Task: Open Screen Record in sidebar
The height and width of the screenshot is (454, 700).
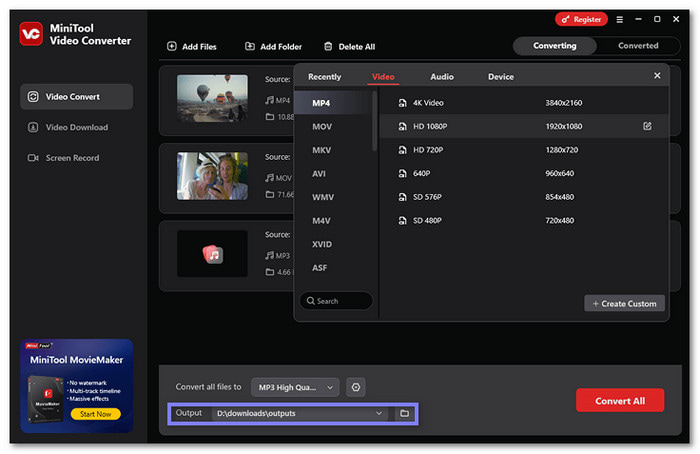Action: 76,158
